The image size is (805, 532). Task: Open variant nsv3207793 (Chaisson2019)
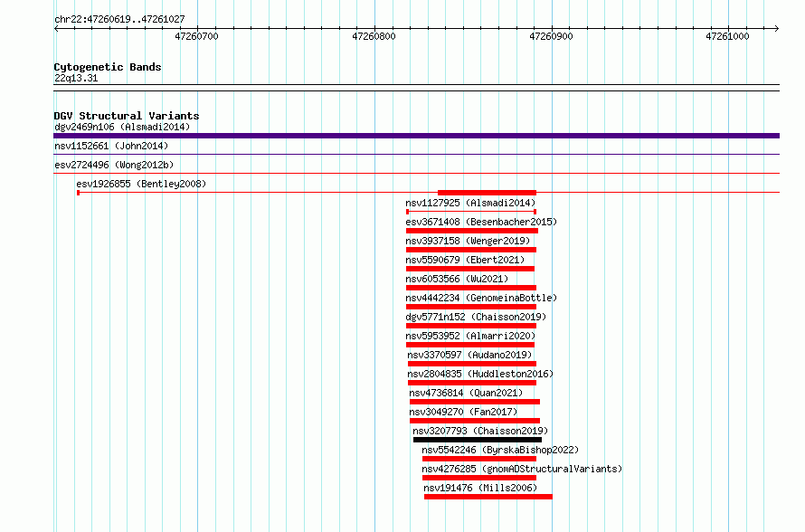[480, 431]
